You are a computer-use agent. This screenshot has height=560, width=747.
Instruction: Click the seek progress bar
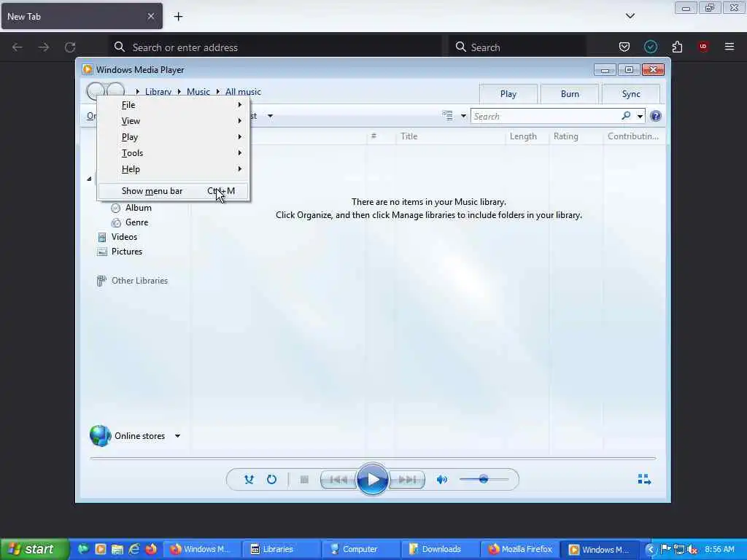pos(373,458)
